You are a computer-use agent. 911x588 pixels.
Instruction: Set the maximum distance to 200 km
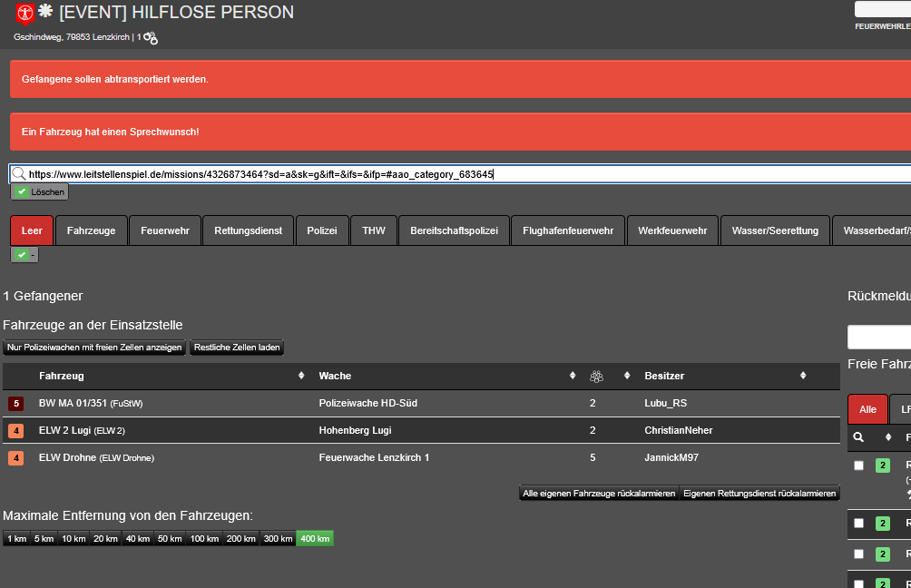click(241, 539)
